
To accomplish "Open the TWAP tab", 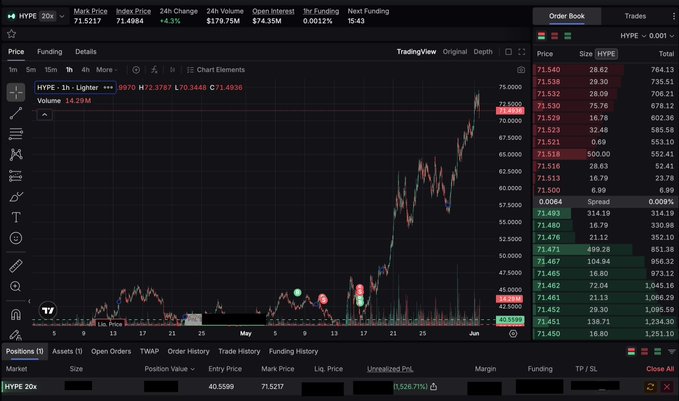I will (x=149, y=351).
